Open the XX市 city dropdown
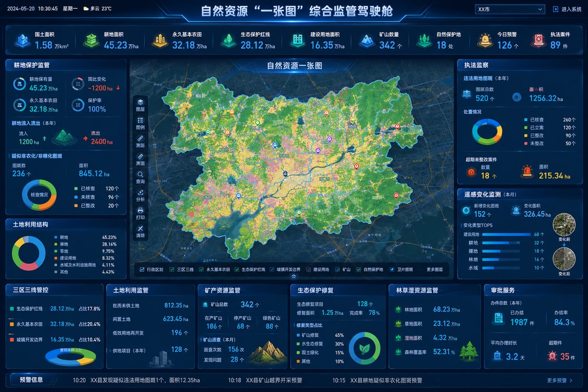The image size is (588, 392). click(x=510, y=9)
